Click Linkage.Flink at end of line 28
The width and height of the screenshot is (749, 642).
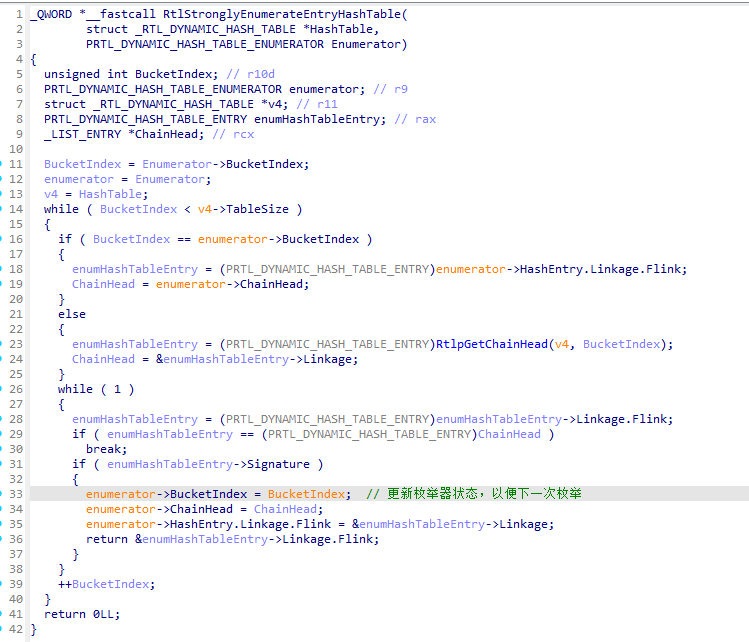point(621,419)
